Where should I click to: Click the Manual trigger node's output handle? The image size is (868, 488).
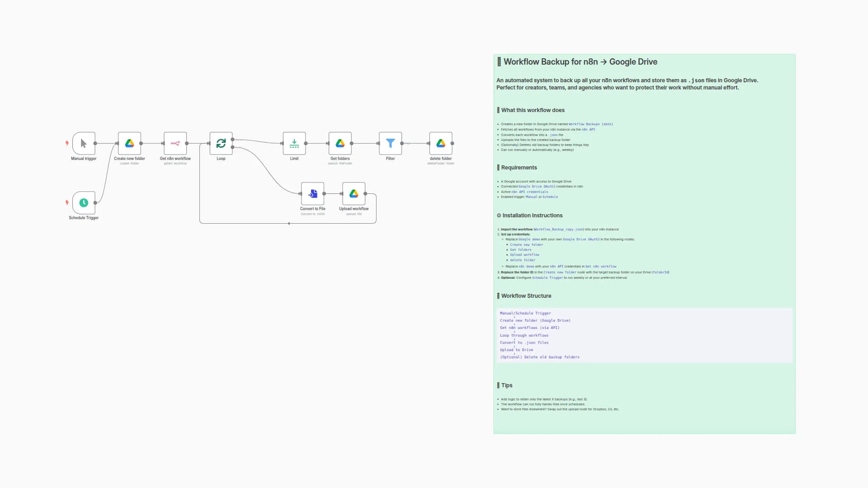(x=95, y=143)
